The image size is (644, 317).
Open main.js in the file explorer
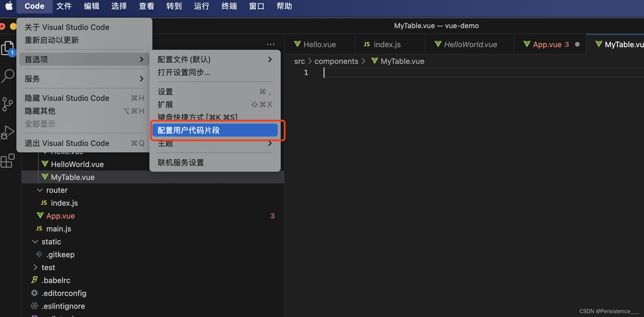153,229
